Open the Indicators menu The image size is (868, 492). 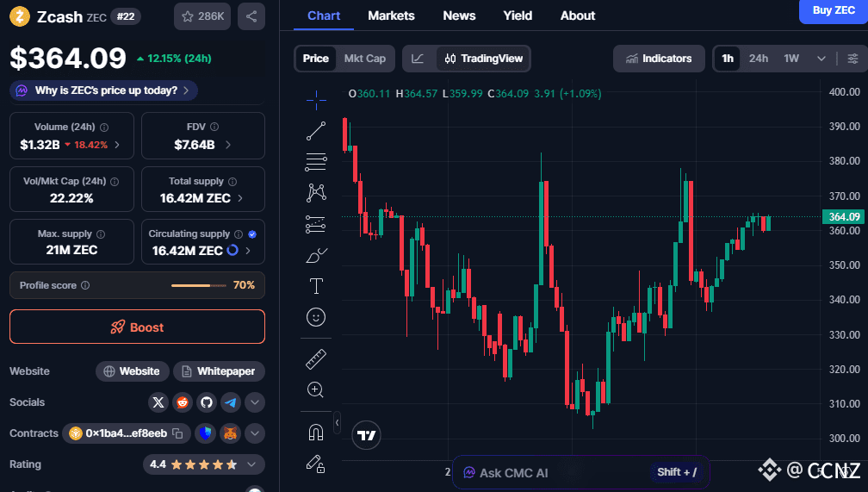(659, 59)
